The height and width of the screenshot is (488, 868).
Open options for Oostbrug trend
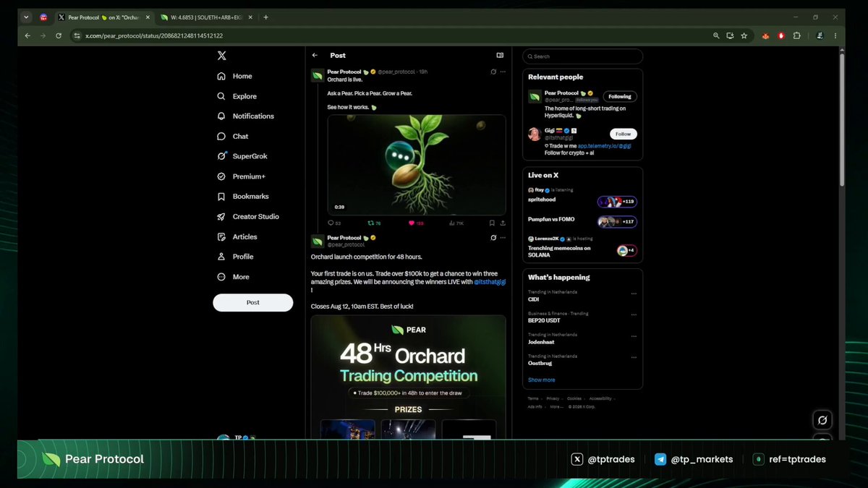coord(634,358)
